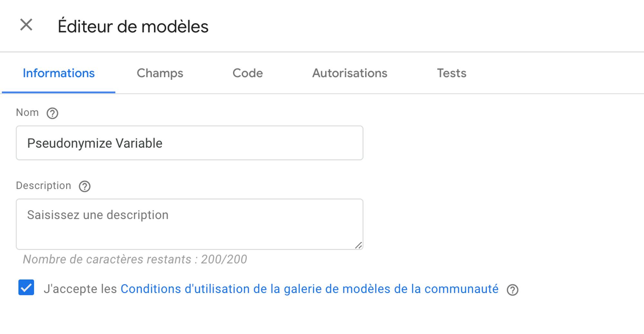Click the remaining characters counter 200/200

135,259
